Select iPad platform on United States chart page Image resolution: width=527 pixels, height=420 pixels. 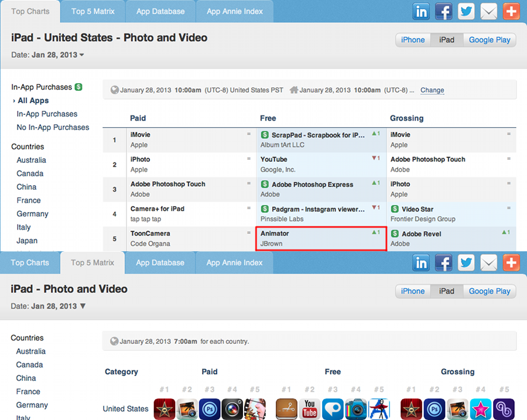click(x=447, y=40)
